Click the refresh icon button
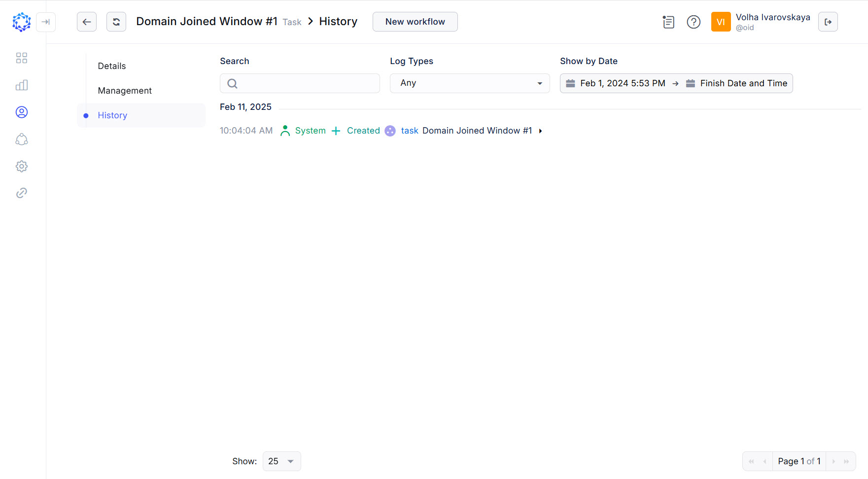The width and height of the screenshot is (868, 479). 116,22
